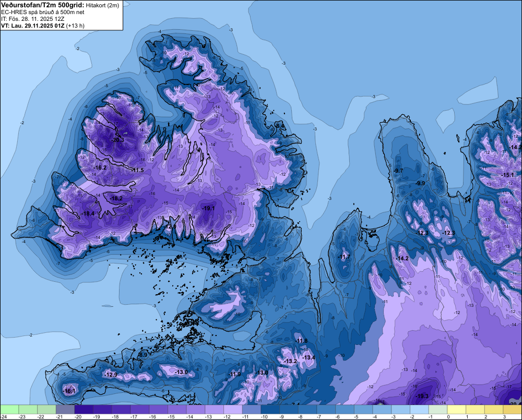Click the initial time 'IT: Fös. 28. 11. 2025 12Z'
The image size is (522, 420).
point(32,19)
